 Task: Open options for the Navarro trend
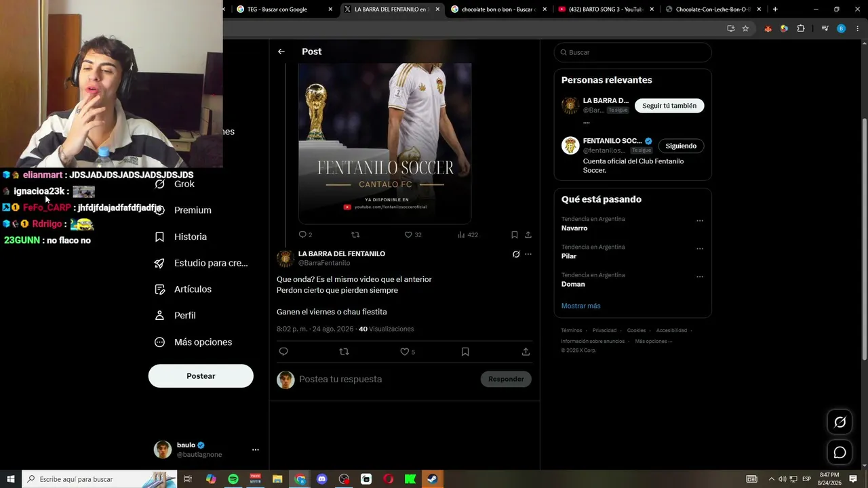tap(700, 221)
